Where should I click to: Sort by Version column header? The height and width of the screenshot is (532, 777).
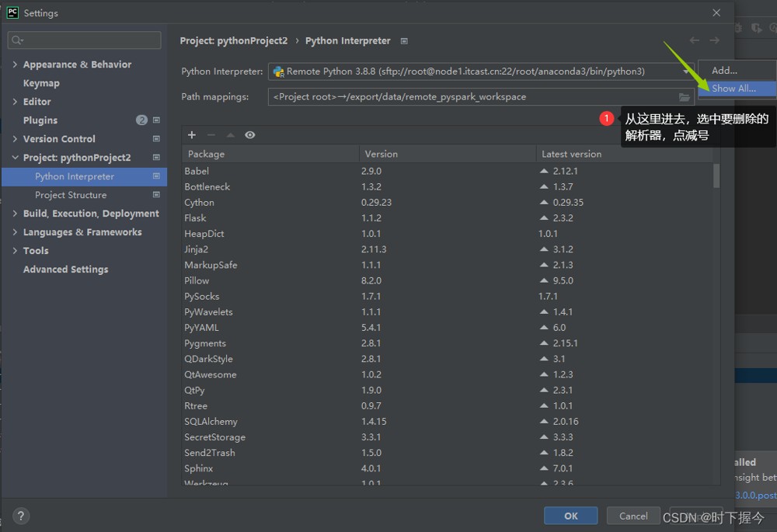(x=448, y=154)
